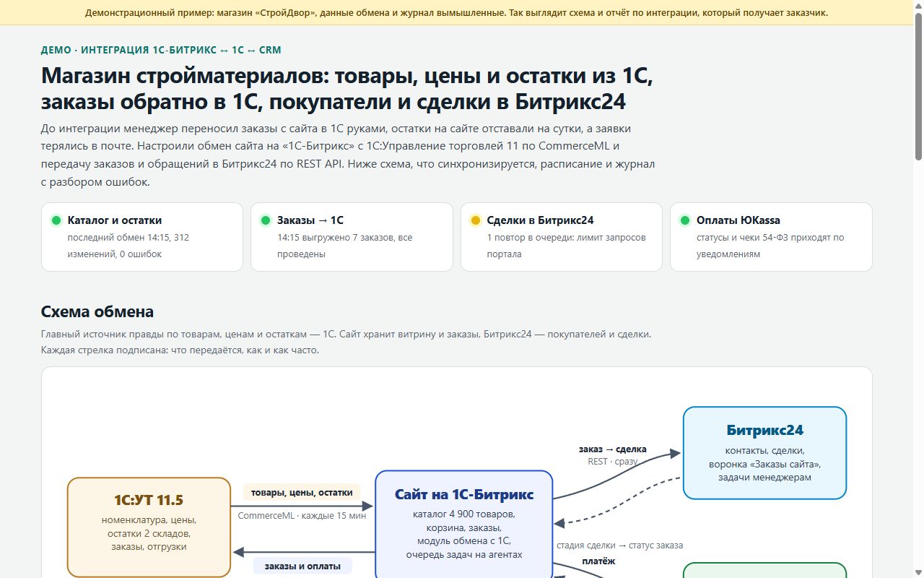Image resolution: width=924 pixels, height=578 pixels.
Task: Click the «Битрикс24» diagram node
Action: point(764,453)
